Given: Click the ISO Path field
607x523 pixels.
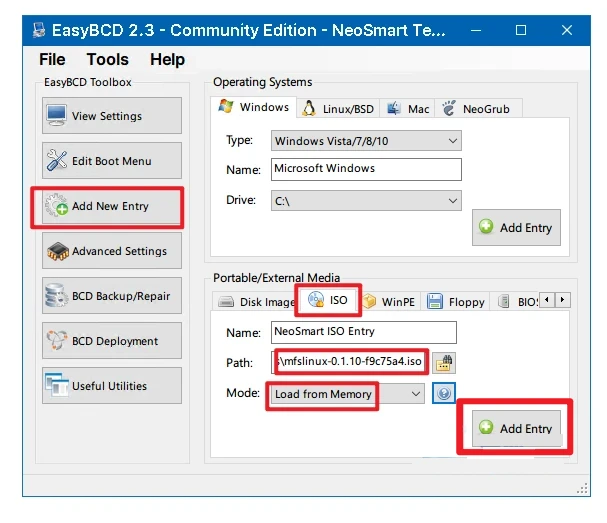Looking at the screenshot, I should point(350,362).
